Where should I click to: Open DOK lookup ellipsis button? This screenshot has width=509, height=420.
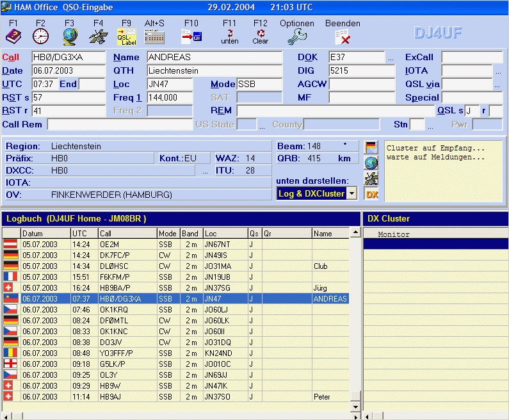point(391,59)
